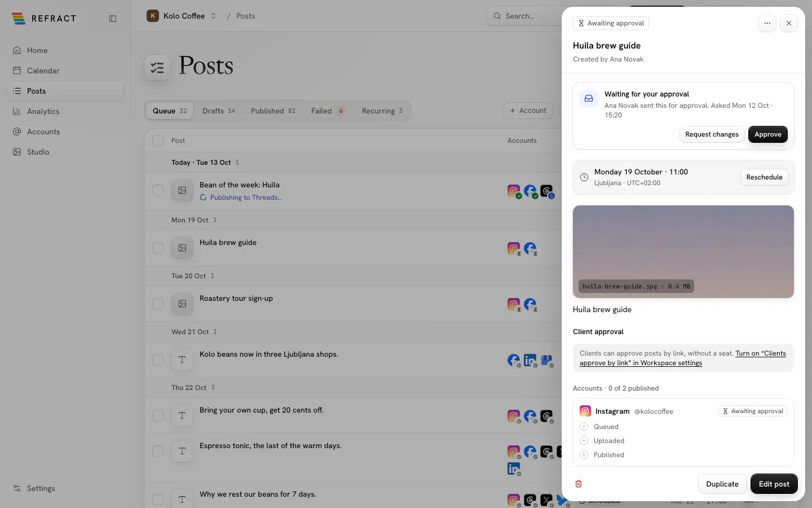Screen dimensions: 812x508
Task: Open huila-brew-guide.jpg image preview
Action: tap(683, 252)
